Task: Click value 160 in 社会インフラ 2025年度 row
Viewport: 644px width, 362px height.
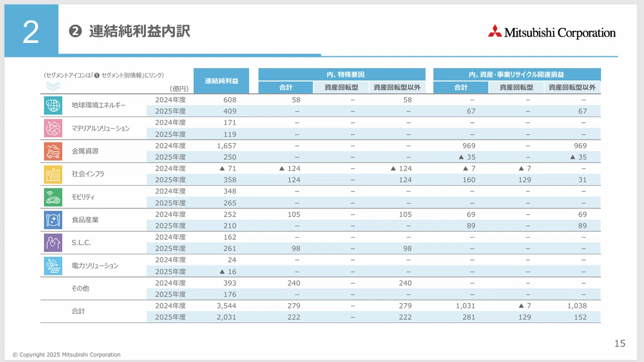Action: (469, 180)
